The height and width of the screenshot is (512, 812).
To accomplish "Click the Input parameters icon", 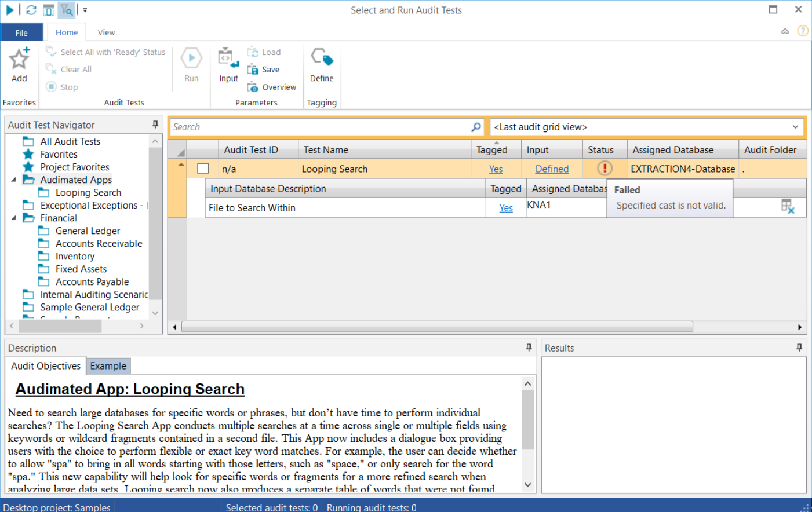I will [228, 58].
